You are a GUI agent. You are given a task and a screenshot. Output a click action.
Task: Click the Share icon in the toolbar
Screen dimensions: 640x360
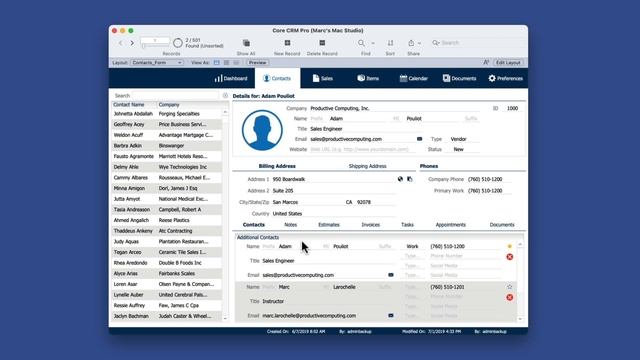click(x=411, y=43)
